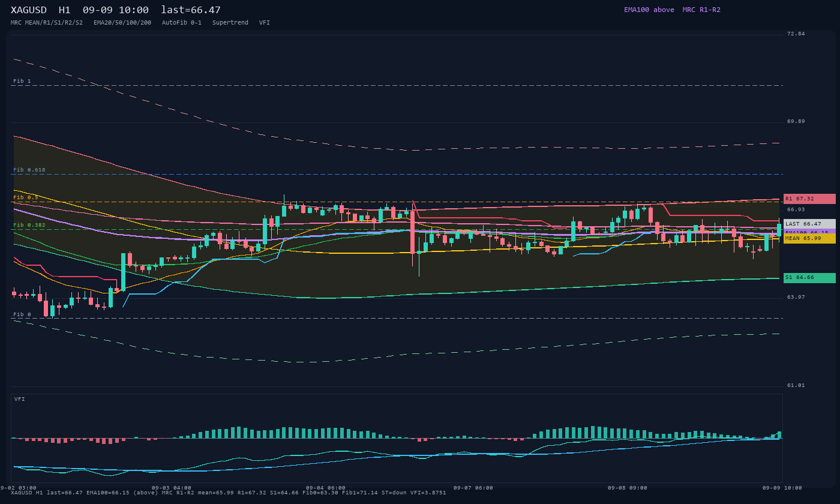The height and width of the screenshot is (504, 840).
Task: Click 09-07 06:00 on the time axis
Action: point(473,488)
